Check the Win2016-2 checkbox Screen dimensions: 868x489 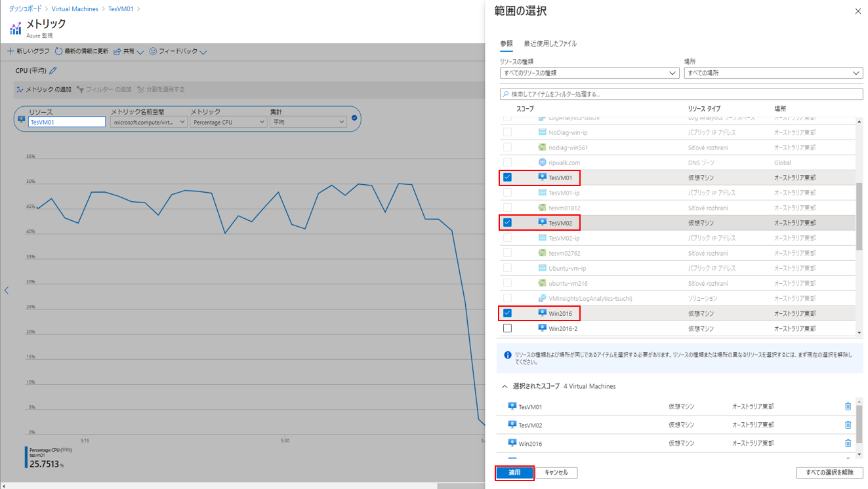point(507,328)
